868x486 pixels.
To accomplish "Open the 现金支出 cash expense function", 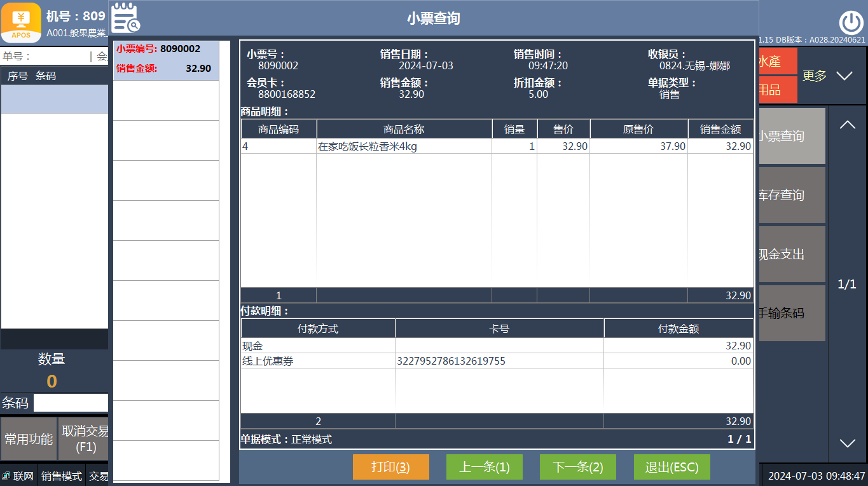I will point(792,254).
